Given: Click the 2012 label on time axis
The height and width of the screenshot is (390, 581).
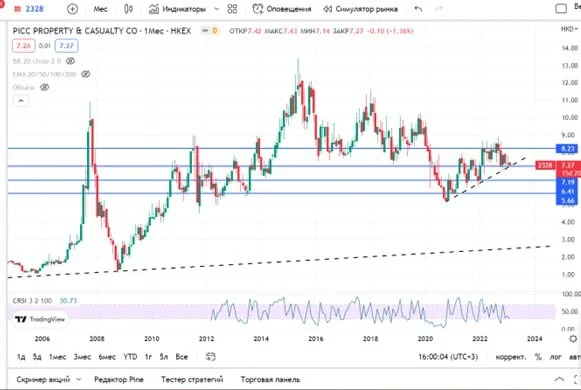Looking at the screenshot, I should click(x=206, y=339).
